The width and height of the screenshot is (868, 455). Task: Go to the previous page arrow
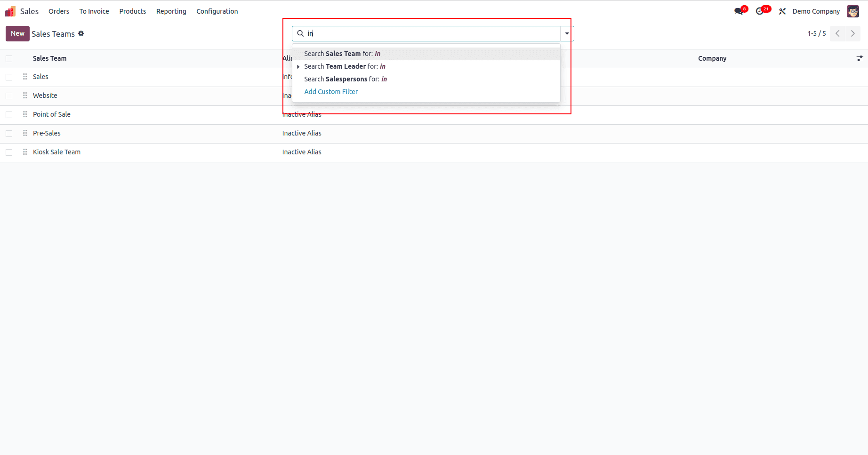[x=837, y=33]
